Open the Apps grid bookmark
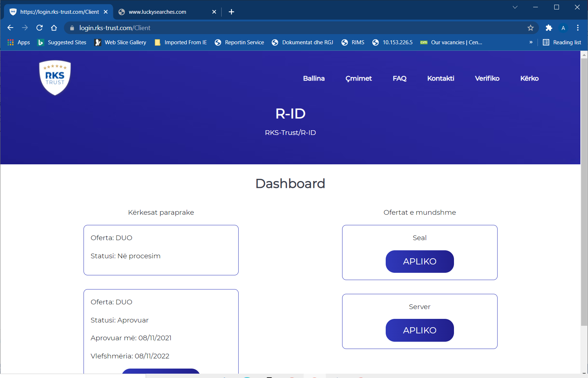 point(19,42)
